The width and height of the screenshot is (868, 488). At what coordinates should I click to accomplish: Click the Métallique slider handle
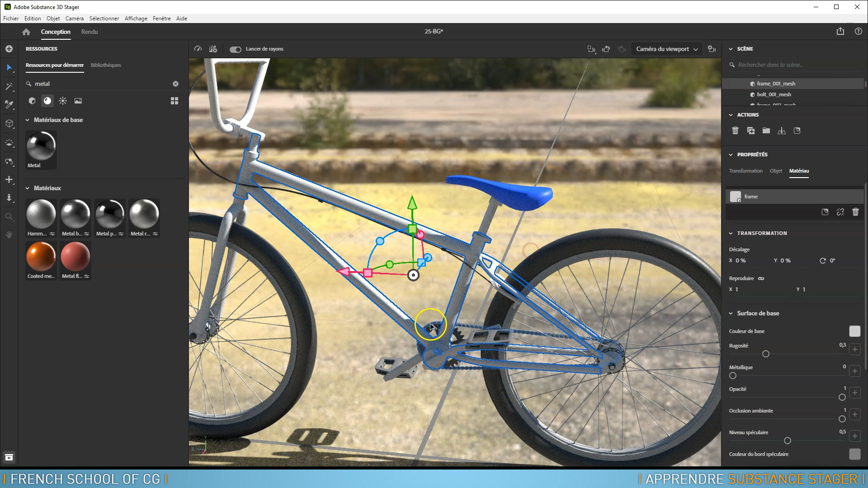pos(733,375)
